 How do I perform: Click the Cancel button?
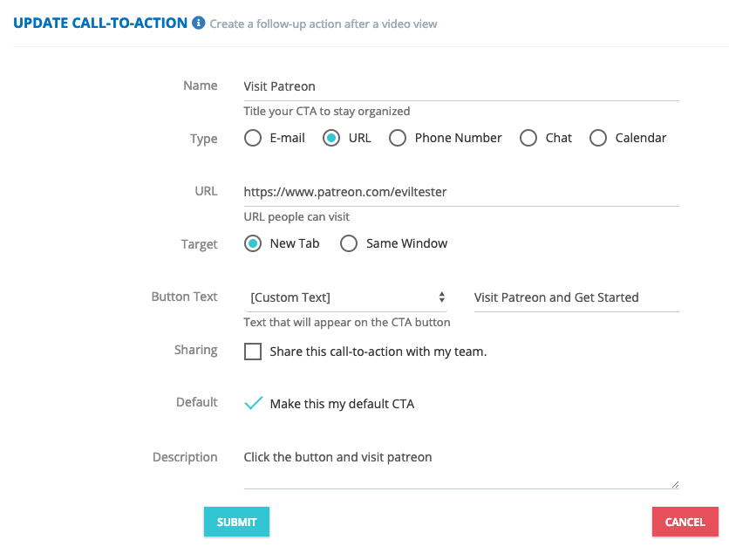tap(685, 522)
